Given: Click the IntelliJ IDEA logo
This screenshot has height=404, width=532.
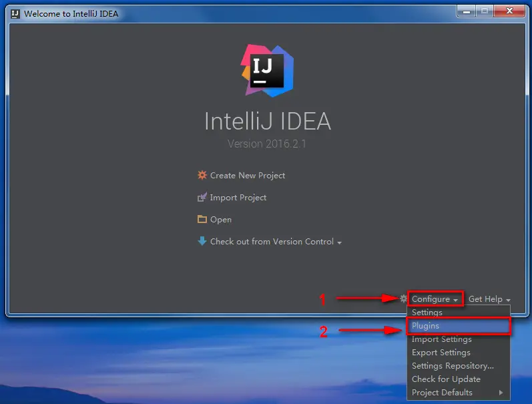Looking at the screenshot, I should 268,71.
